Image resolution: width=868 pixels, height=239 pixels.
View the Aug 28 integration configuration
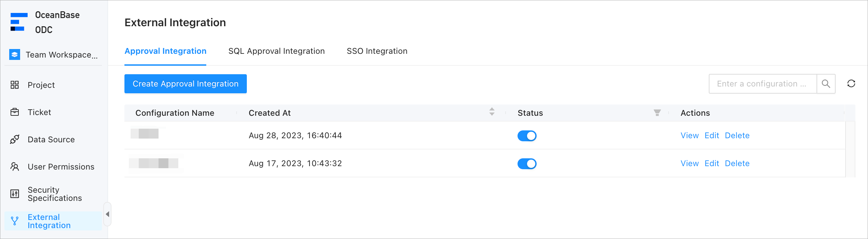click(x=689, y=136)
